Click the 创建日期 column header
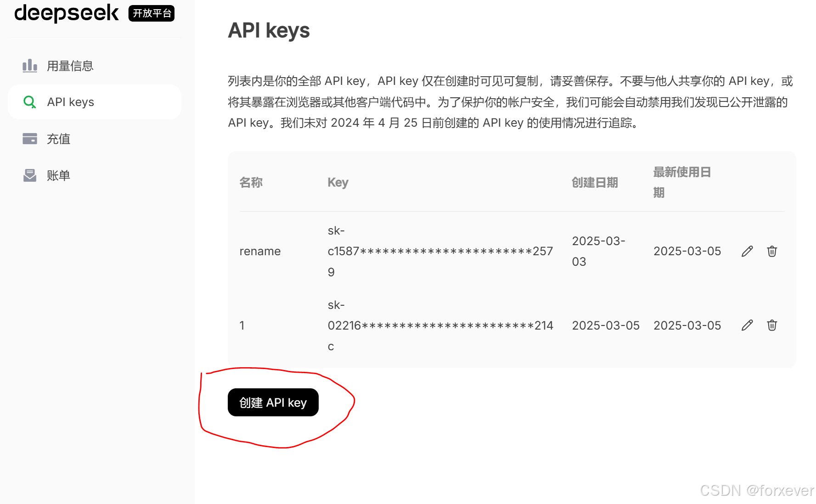 click(x=595, y=183)
